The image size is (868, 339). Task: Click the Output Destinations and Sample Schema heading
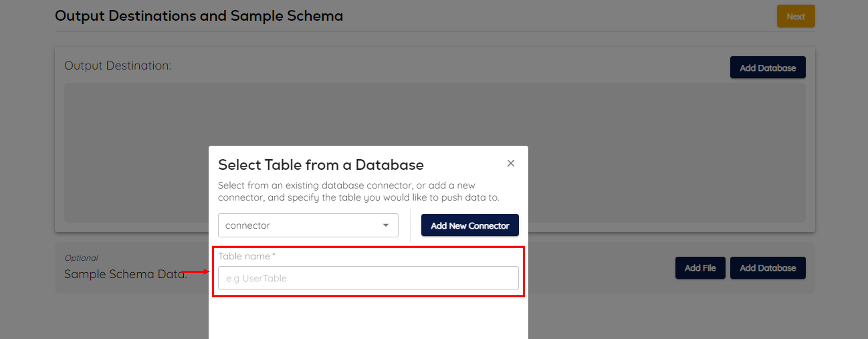coord(199,16)
